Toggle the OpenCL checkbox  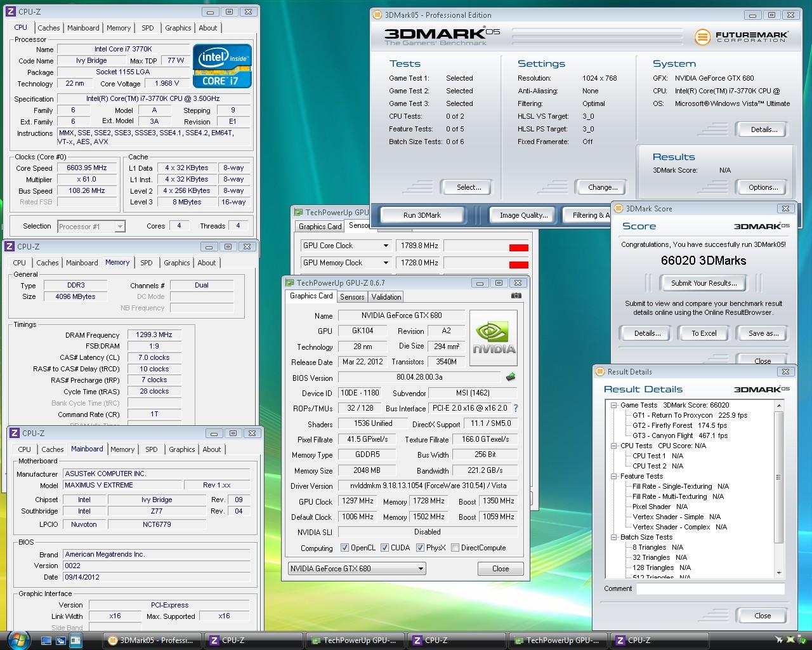[x=344, y=548]
